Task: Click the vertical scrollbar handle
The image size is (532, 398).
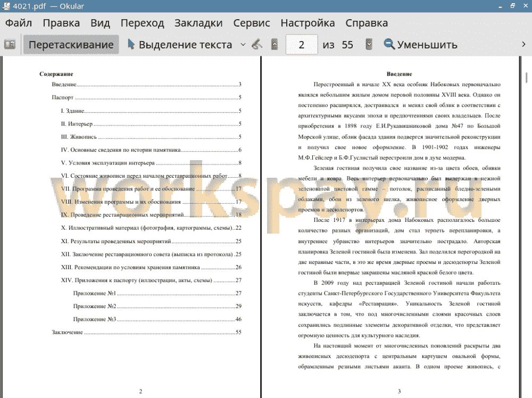Action: [526, 77]
